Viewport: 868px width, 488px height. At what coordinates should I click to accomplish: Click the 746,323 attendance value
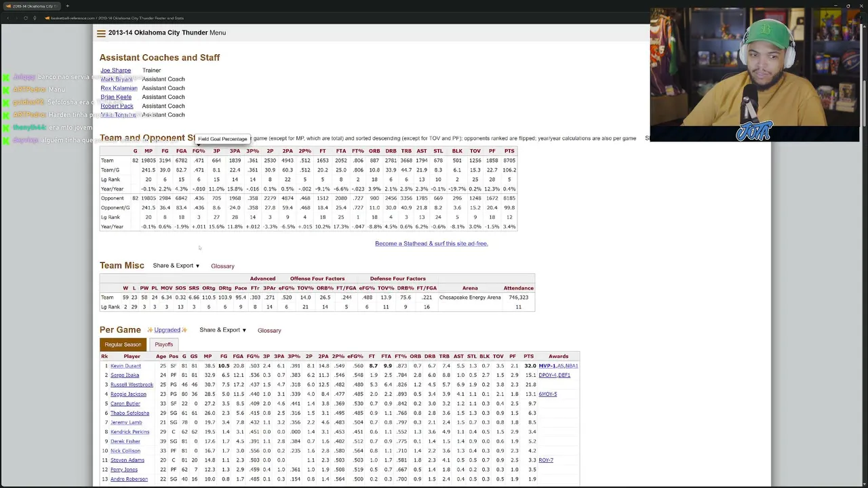(519, 298)
